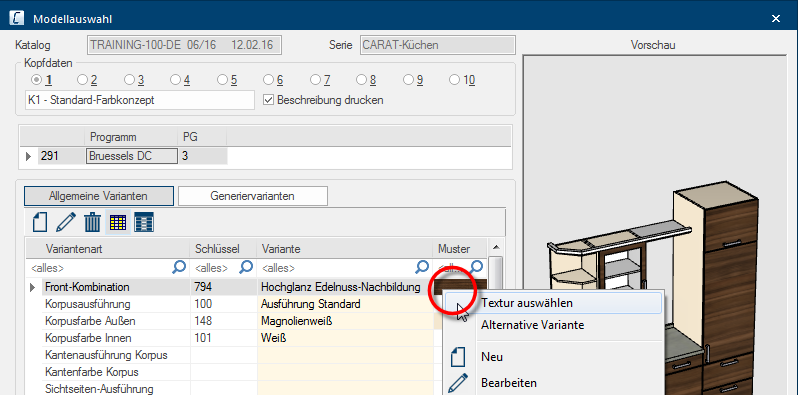Screen dimensions: 798x395
Task: Click the key cell 148
Action: (223, 321)
